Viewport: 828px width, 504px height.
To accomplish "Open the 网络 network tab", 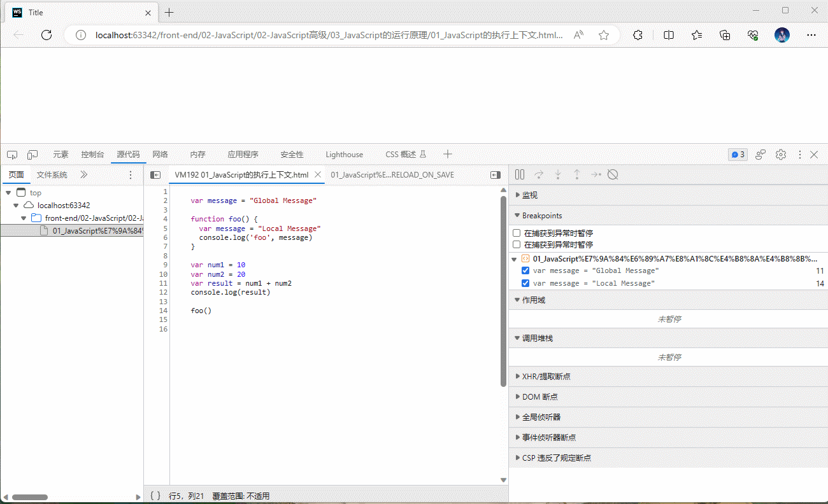I will (160, 155).
